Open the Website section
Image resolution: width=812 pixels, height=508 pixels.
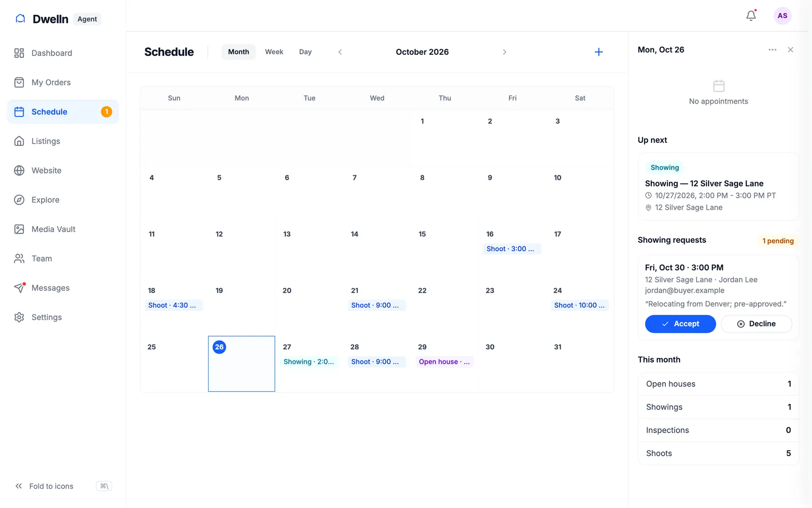click(63, 170)
